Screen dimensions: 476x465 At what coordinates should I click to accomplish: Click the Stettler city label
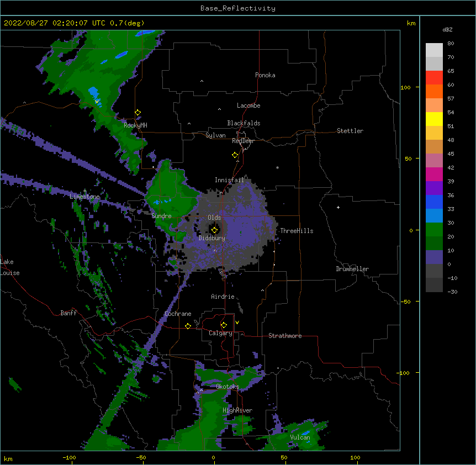point(350,131)
